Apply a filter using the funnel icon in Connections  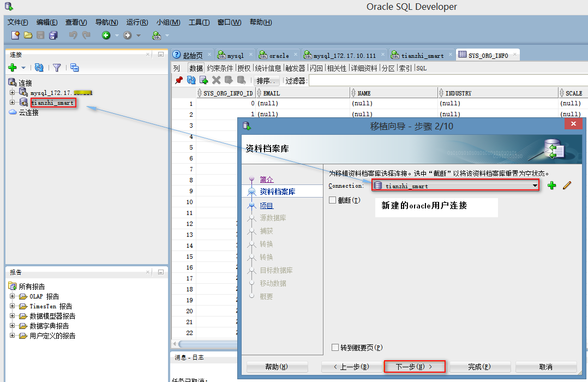pos(57,68)
